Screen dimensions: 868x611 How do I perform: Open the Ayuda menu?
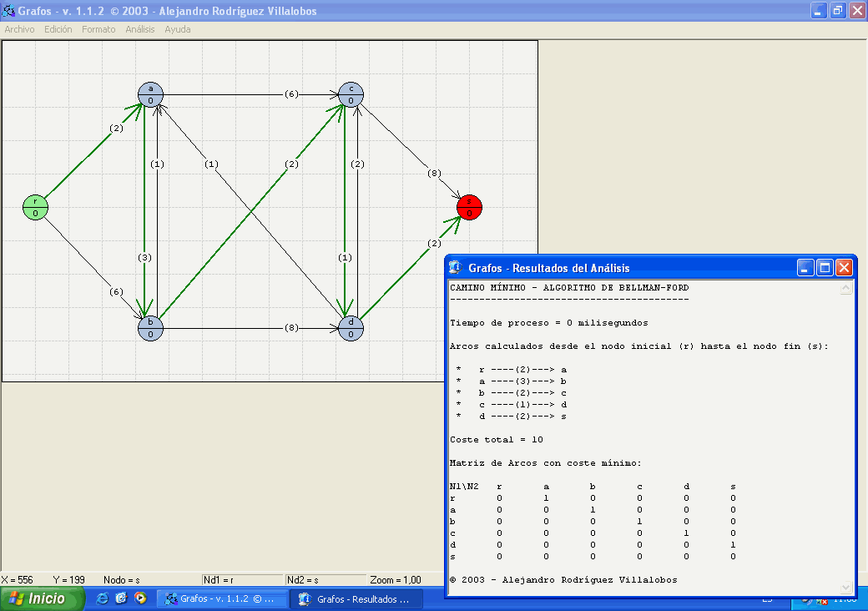(x=177, y=29)
